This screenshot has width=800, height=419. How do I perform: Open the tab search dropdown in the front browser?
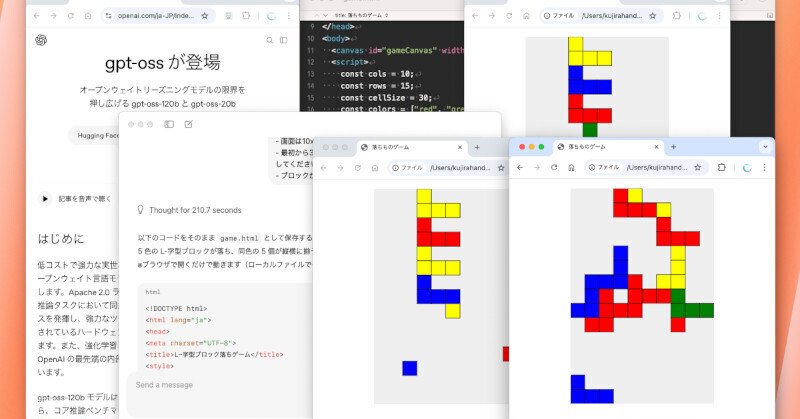[765, 146]
